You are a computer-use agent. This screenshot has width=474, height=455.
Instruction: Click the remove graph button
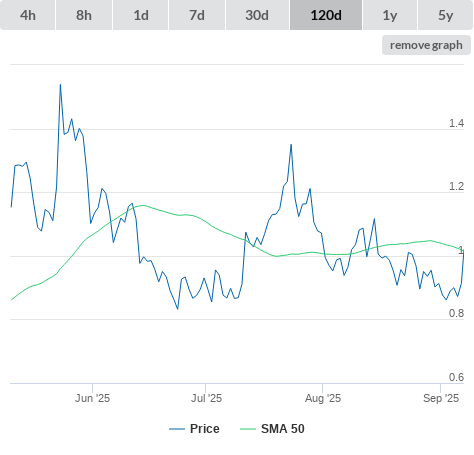tap(426, 45)
